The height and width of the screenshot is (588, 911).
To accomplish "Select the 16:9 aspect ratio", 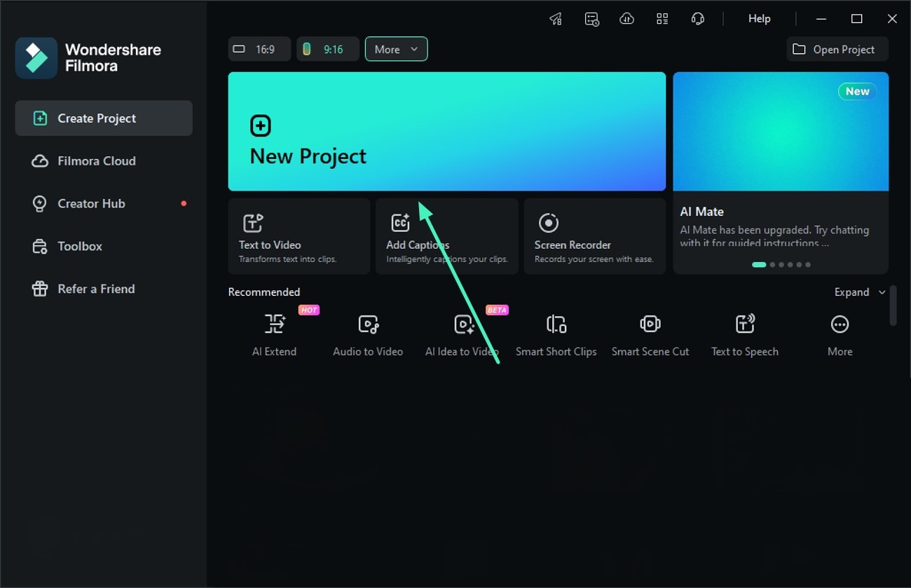I will click(259, 49).
